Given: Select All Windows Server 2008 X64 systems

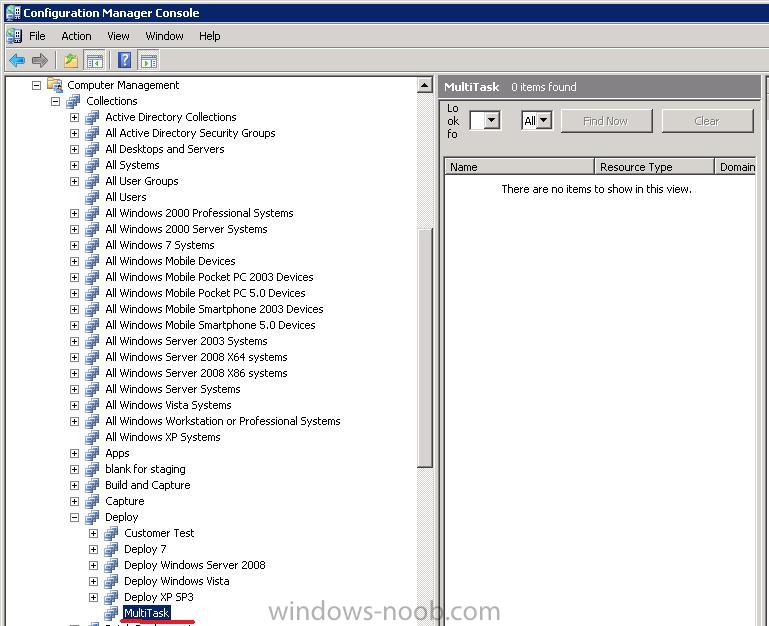Looking at the screenshot, I should coord(196,357).
